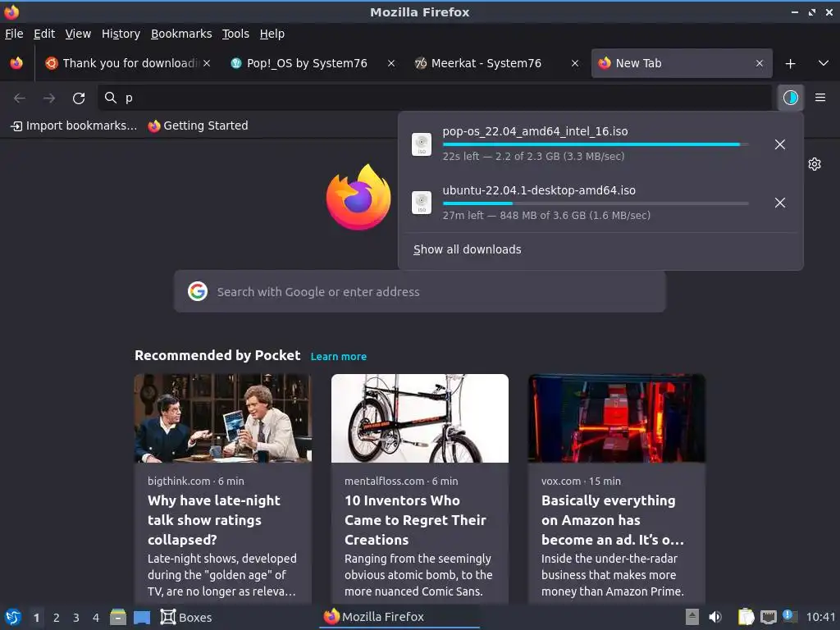Image resolution: width=840 pixels, height=630 pixels.
Task: Click the back navigation arrow
Action: click(20, 98)
